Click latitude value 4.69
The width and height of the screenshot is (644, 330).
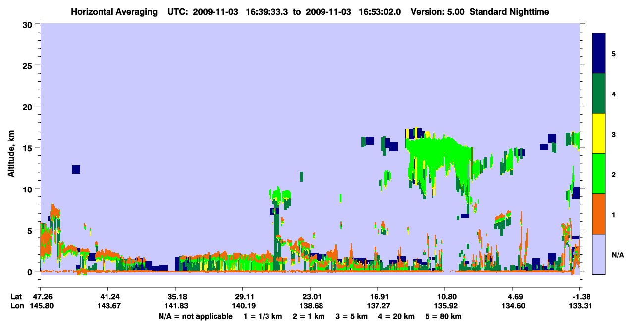click(x=514, y=297)
